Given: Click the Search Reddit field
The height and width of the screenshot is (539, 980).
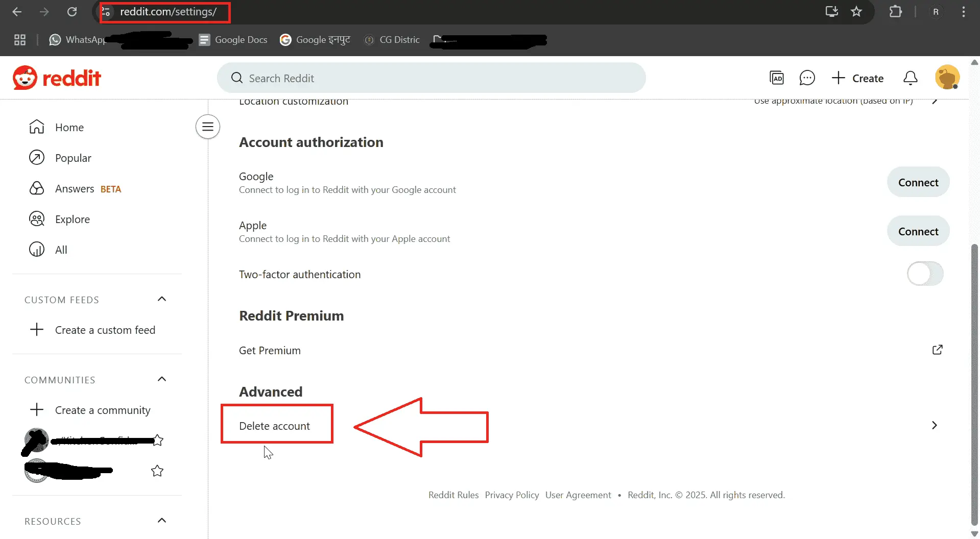Looking at the screenshot, I should coord(431,78).
